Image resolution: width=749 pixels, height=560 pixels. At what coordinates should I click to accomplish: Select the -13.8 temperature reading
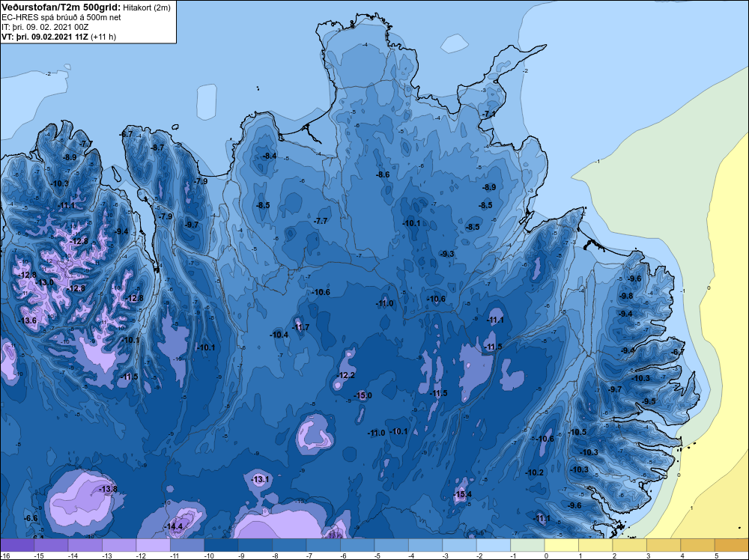[108, 489]
